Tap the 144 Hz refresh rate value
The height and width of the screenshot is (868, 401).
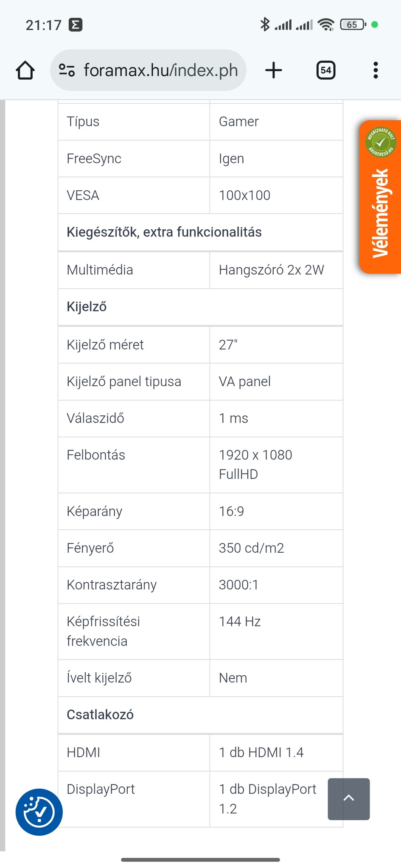tap(240, 622)
